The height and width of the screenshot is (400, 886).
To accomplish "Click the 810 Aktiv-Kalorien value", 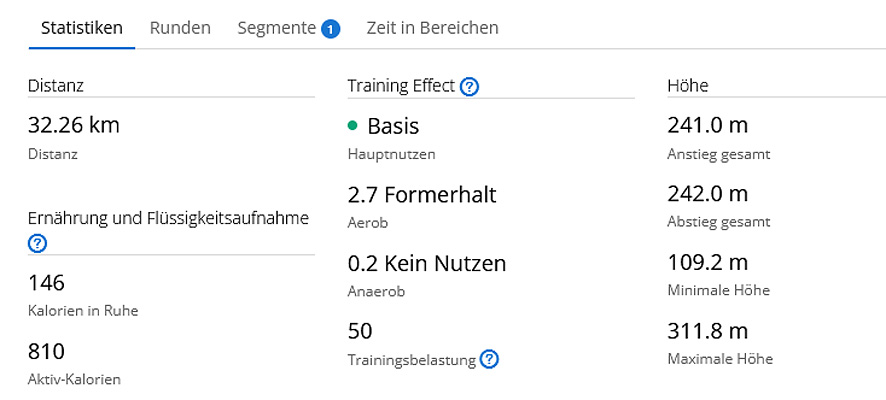I will pyautogui.click(x=46, y=351).
